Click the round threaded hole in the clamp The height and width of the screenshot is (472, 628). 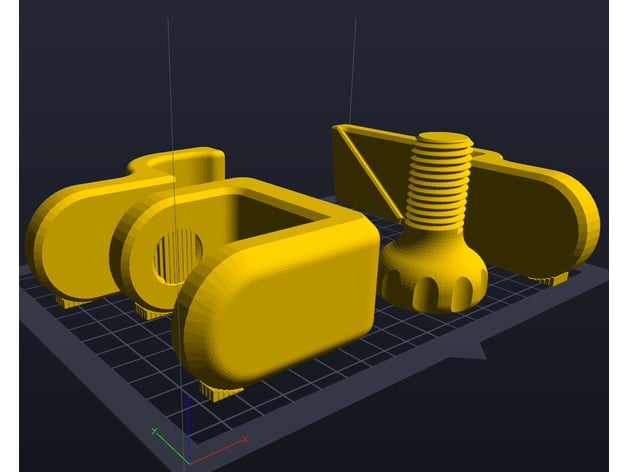pos(178,256)
